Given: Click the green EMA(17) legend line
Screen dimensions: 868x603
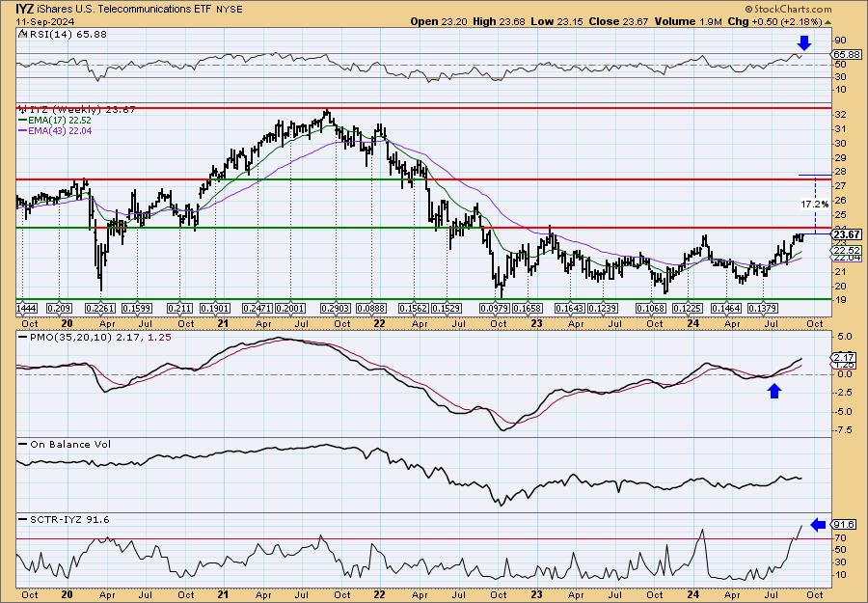Looking at the screenshot, I should 22,121.
